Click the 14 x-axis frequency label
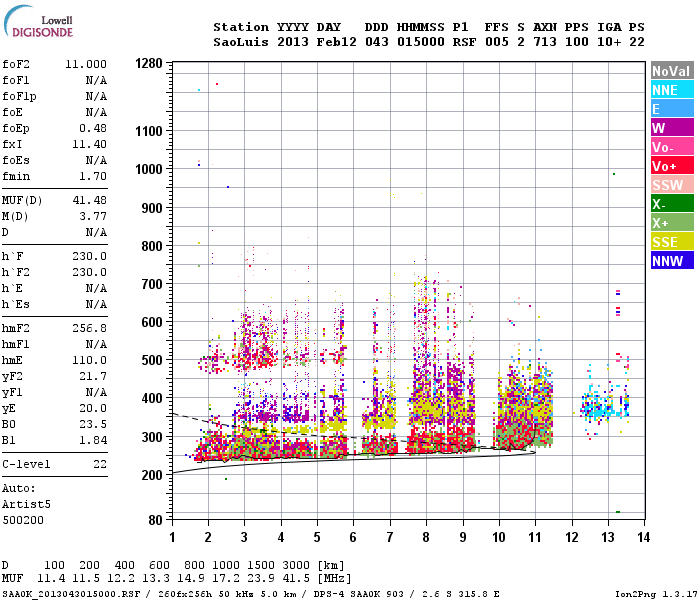Image resolution: width=700 pixels, height=600 pixels. 643,537
